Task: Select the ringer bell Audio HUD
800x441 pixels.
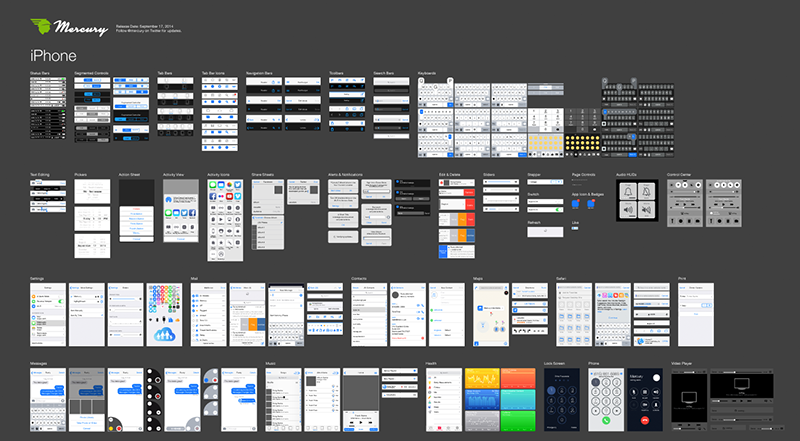Action: coord(628,191)
